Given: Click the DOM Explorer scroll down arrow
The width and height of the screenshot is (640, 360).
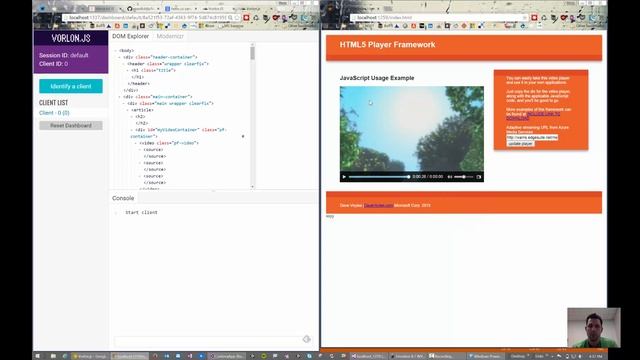Looking at the screenshot, I should pyautogui.click(x=252, y=187).
